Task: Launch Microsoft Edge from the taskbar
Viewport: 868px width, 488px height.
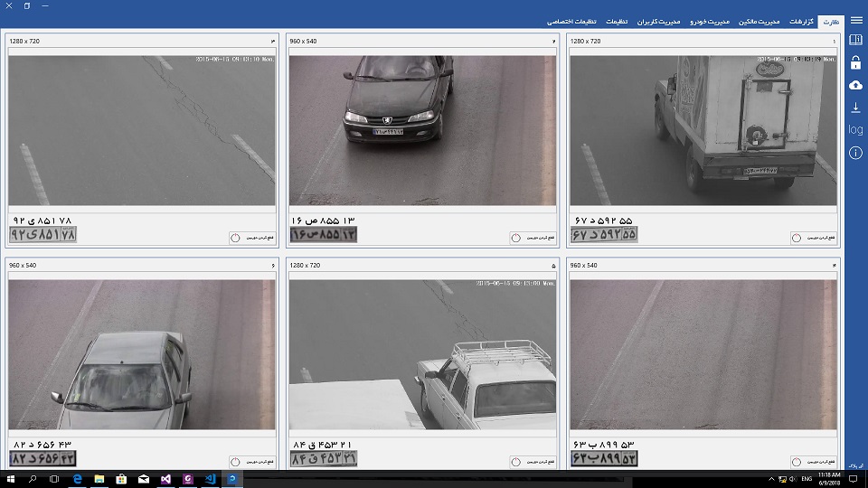Action: (x=77, y=479)
